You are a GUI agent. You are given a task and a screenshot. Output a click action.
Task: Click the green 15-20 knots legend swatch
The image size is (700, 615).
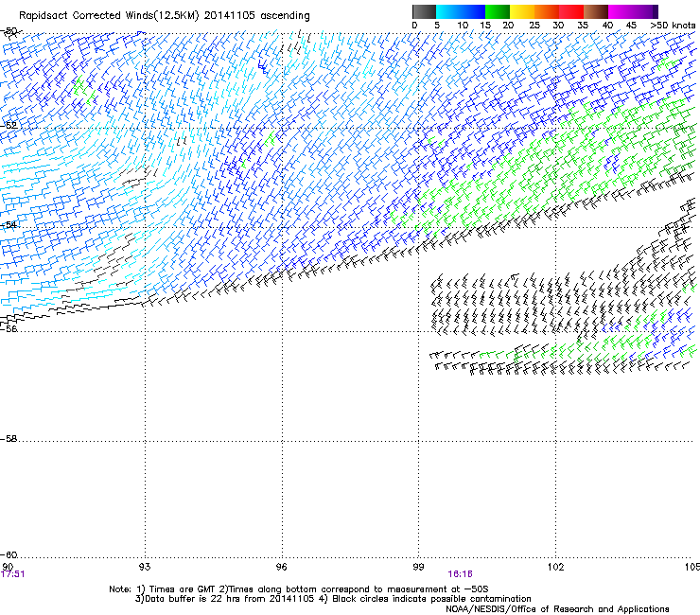(x=498, y=11)
